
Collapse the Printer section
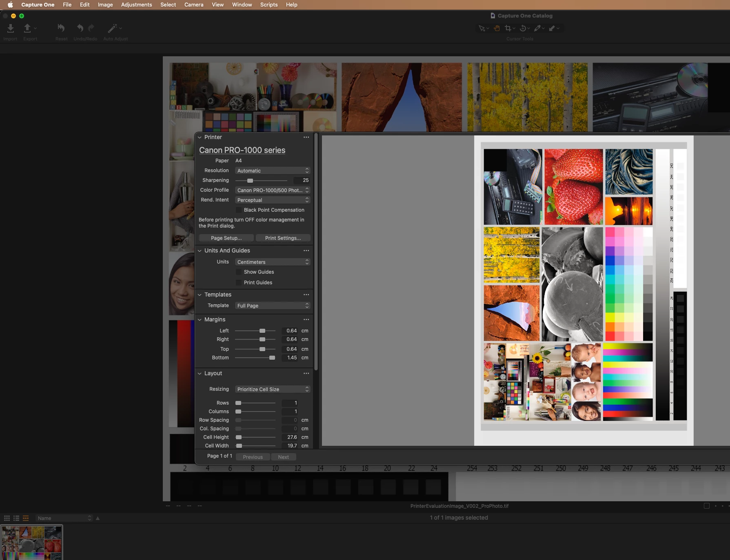pos(200,137)
